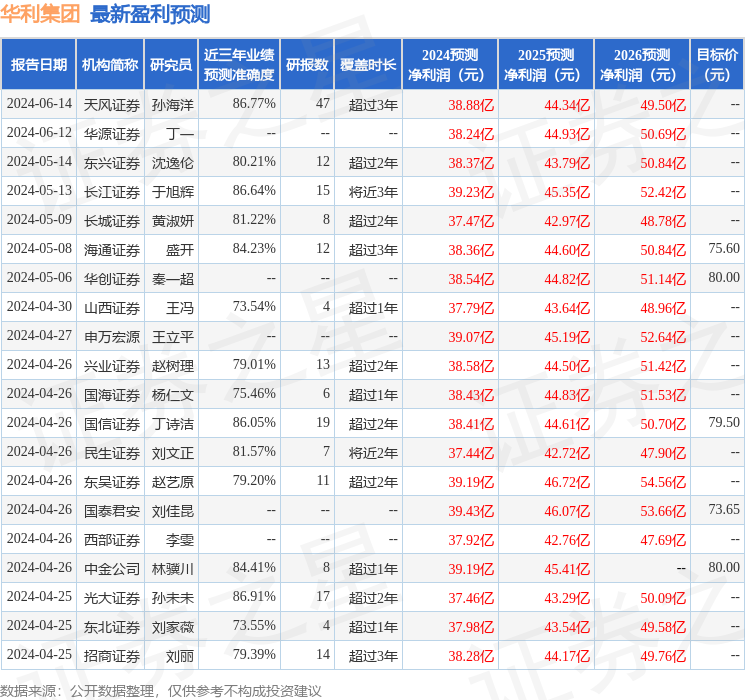Click 37.47亿 in 长城证券 row
745x700 pixels.
coord(471,221)
